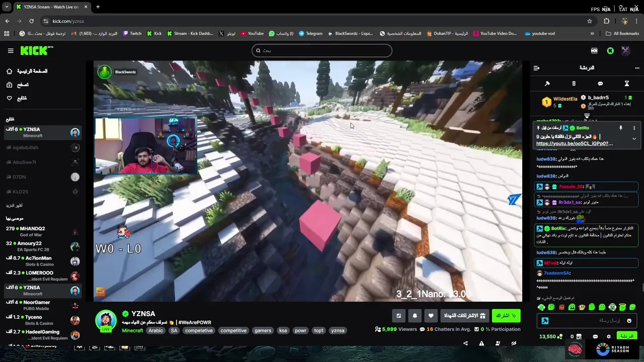Toggle the heart follow button
This screenshot has width=644, height=362.
(x=431, y=316)
